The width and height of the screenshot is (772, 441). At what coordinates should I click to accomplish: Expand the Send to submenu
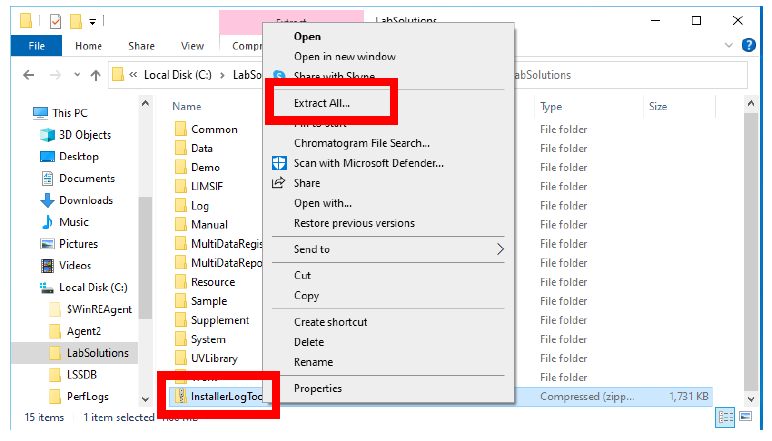[388, 249]
